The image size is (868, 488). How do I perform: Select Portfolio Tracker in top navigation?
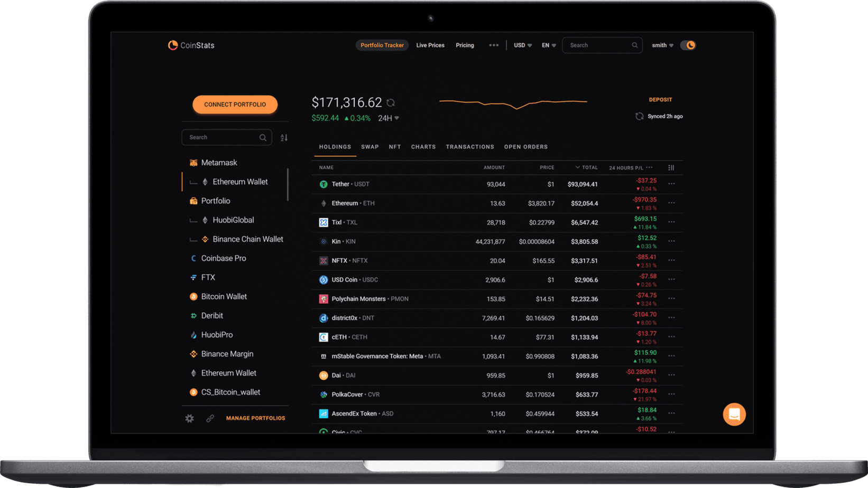[x=382, y=45]
